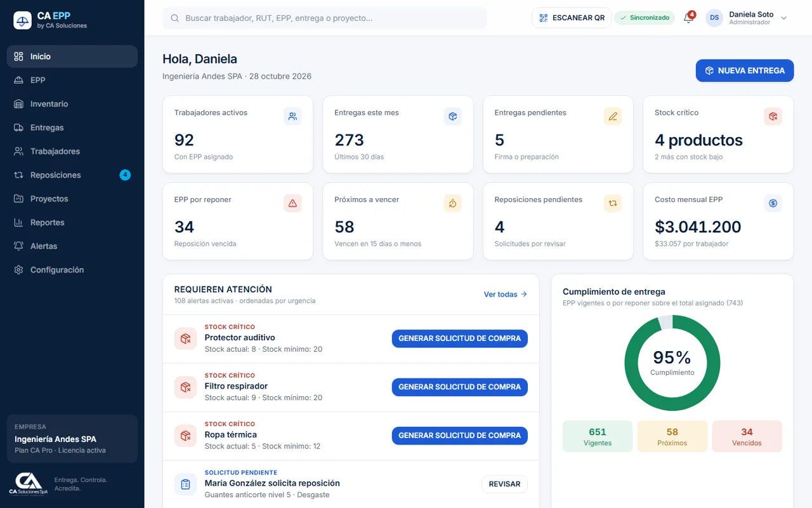
Task: Open the EPP sidebar section
Action: point(72,80)
